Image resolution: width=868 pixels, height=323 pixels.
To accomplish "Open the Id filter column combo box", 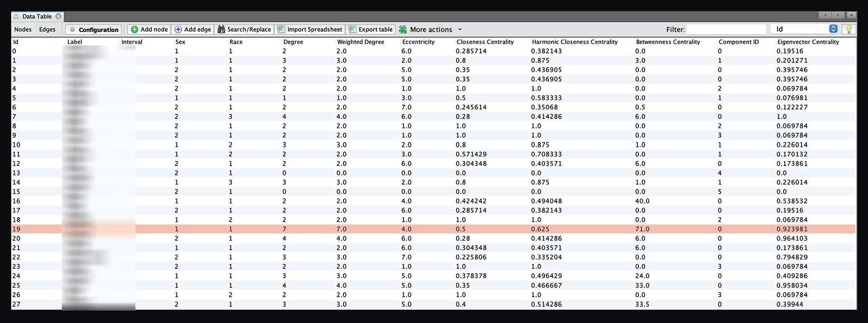I will (805, 29).
